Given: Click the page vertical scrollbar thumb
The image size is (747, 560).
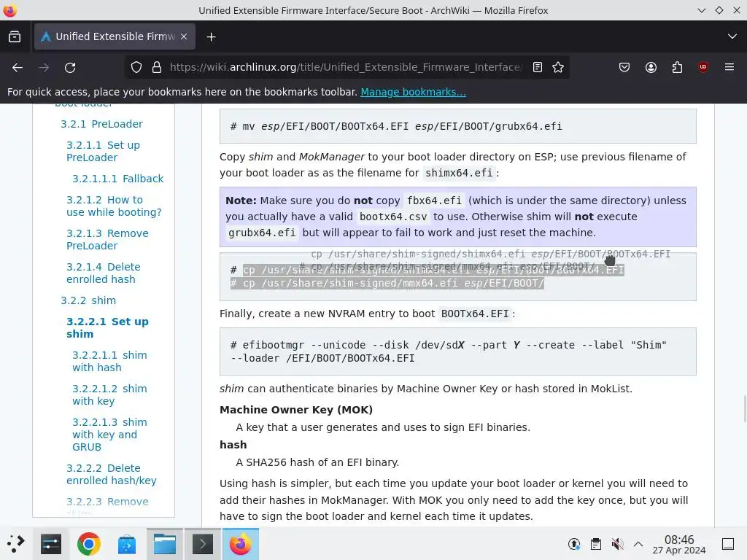Looking at the screenshot, I should point(744,408).
